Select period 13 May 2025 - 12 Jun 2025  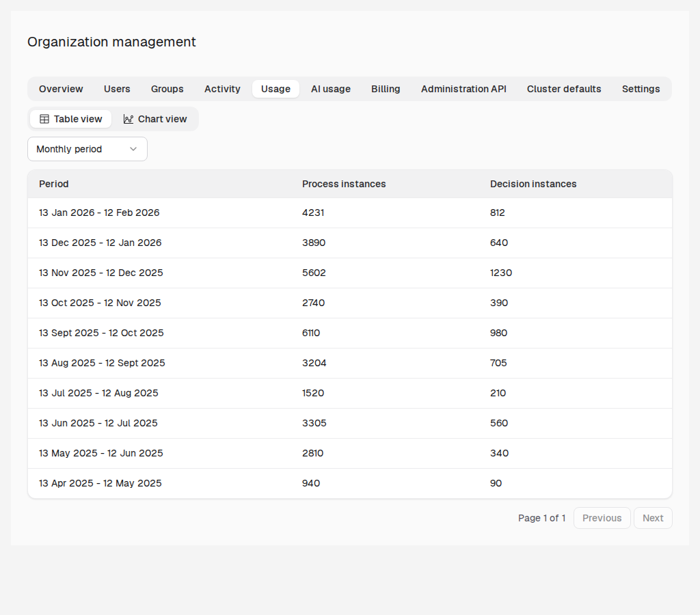(x=101, y=453)
